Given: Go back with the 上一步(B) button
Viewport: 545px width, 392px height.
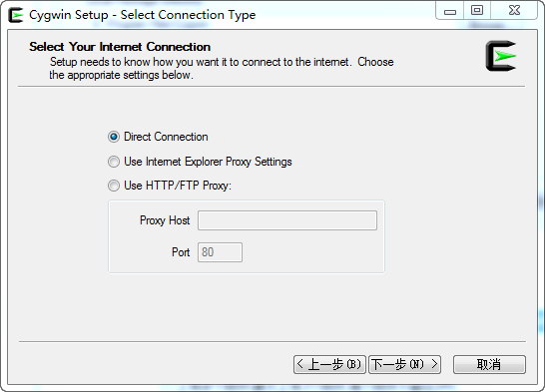Looking at the screenshot, I should pos(329,364).
